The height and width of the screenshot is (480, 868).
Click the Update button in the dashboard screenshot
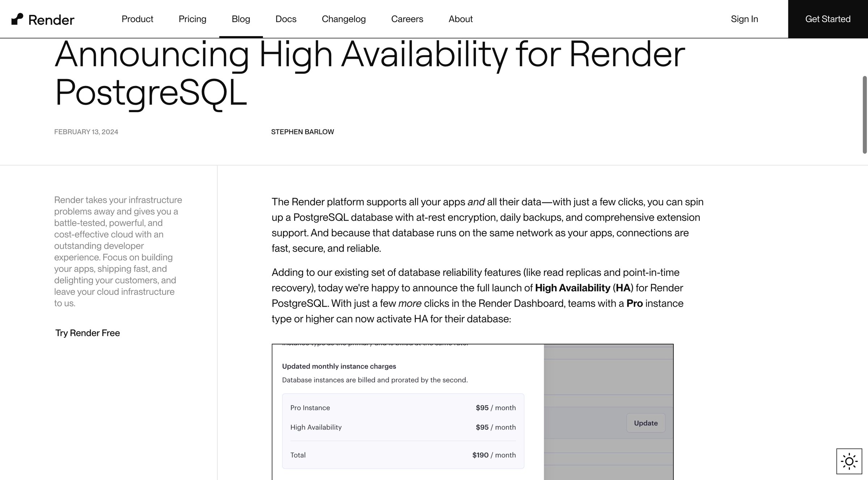pos(646,423)
